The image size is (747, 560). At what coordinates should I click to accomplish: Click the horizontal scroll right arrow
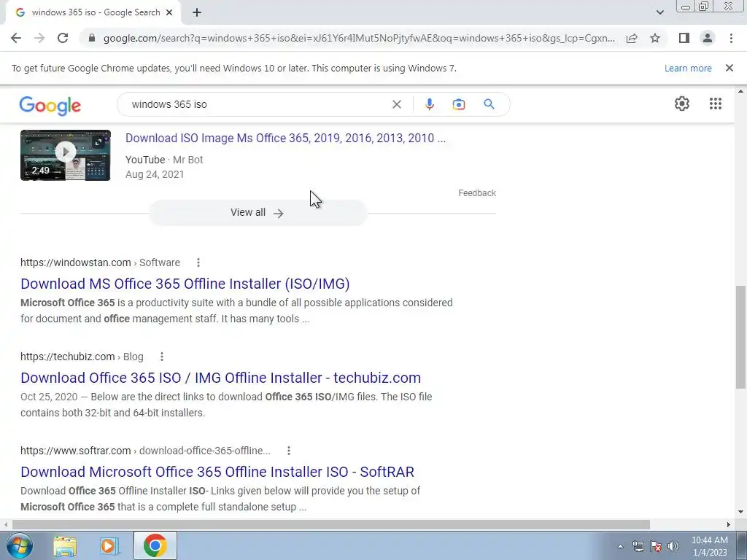pyautogui.click(x=729, y=524)
